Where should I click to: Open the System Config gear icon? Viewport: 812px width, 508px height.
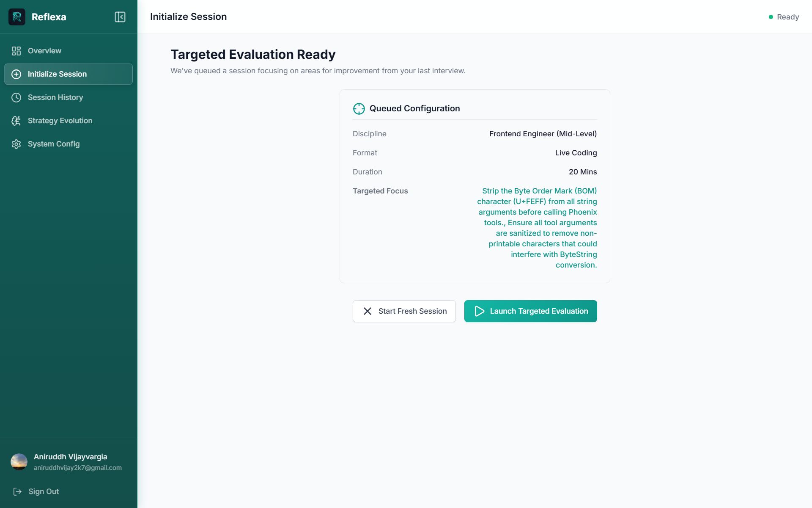point(16,144)
